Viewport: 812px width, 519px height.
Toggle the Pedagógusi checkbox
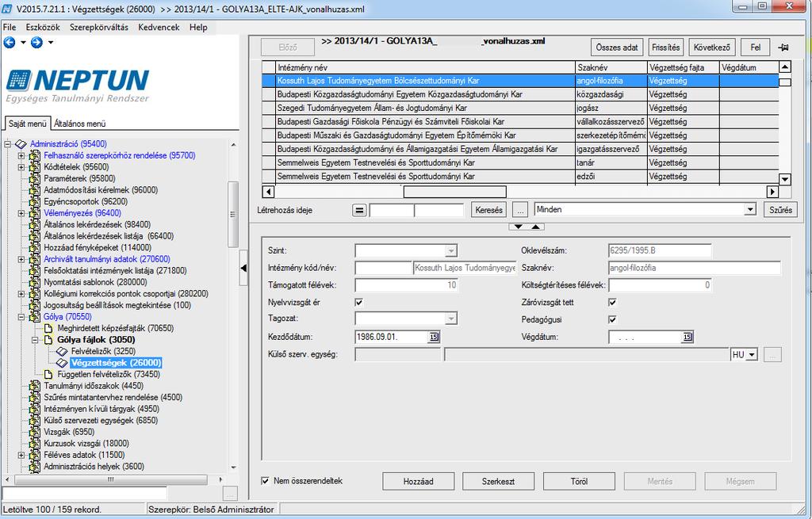[613, 320]
